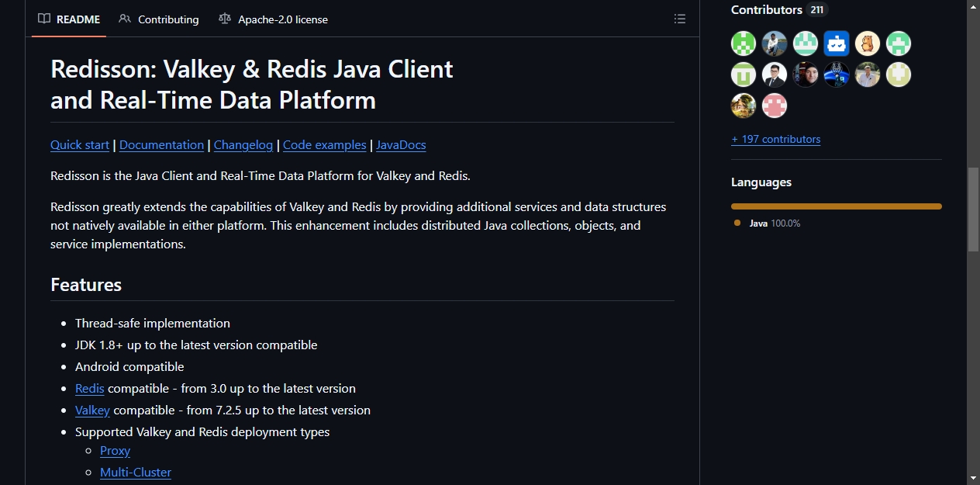The image size is (980, 485).
Task: Follow the Multi-Cluster deployment link
Action: pos(136,473)
